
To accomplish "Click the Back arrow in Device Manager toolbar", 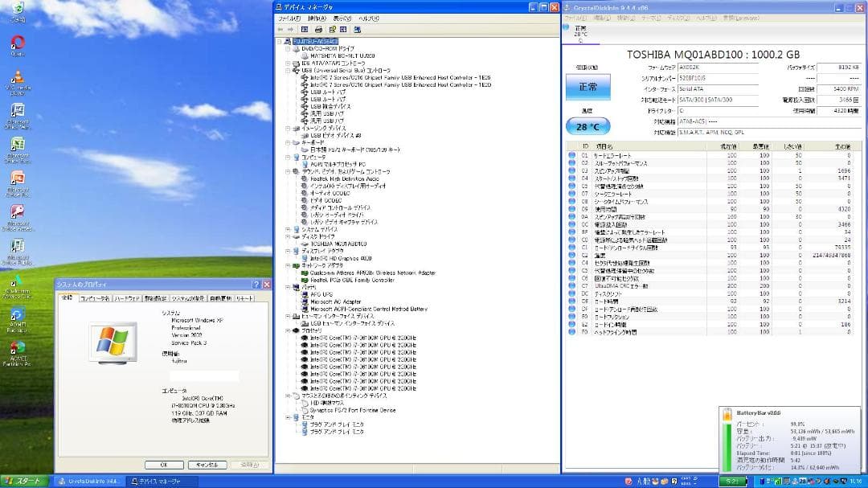I will pos(280,30).
